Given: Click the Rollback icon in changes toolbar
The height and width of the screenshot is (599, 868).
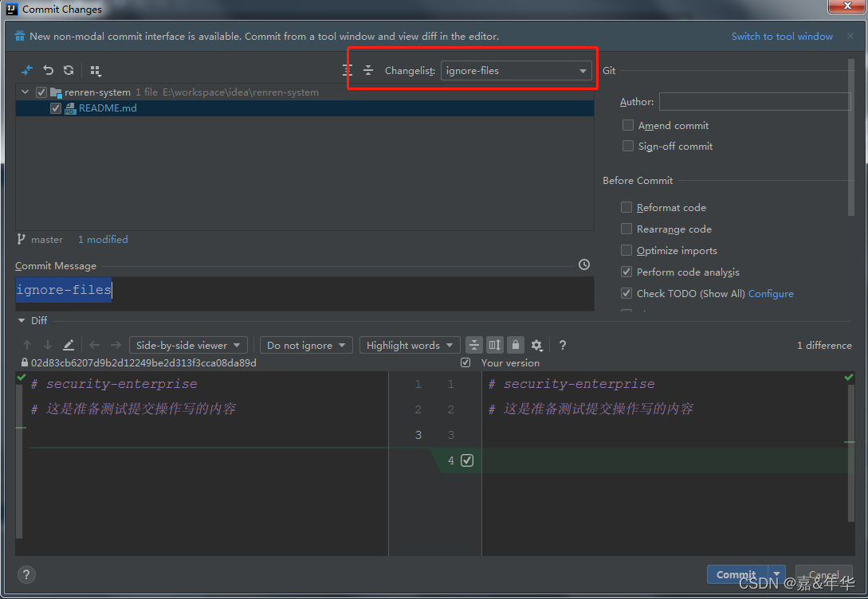Looking at the screenshot, I should (x=48, y=70).
